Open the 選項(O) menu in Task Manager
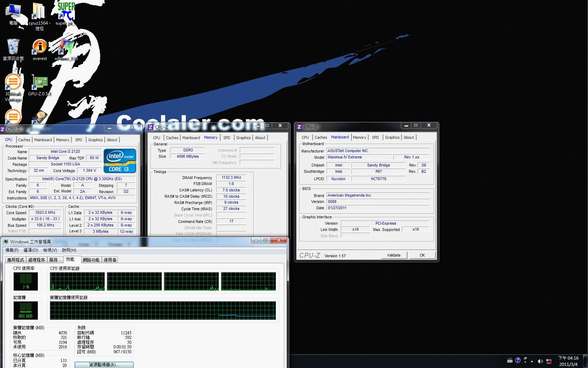The width and height of the screenshot is (588, 368). point(31,250)
